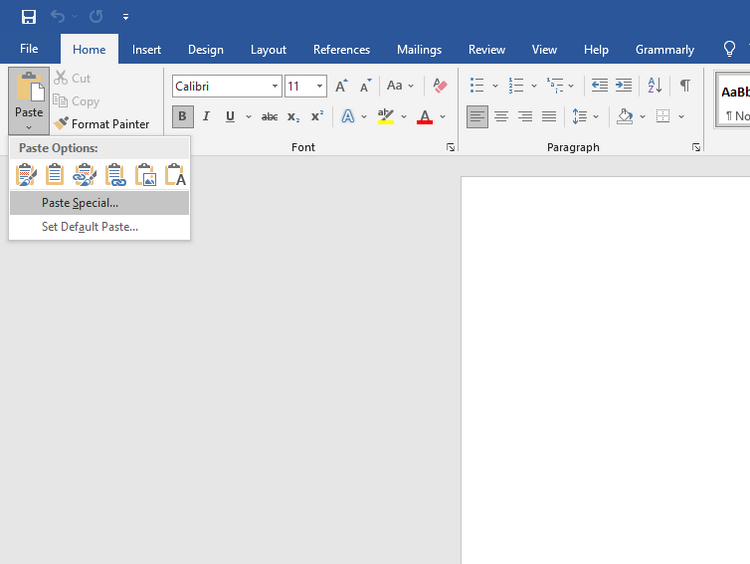
Task: Select Center alignment
Action: pos(501,116)
